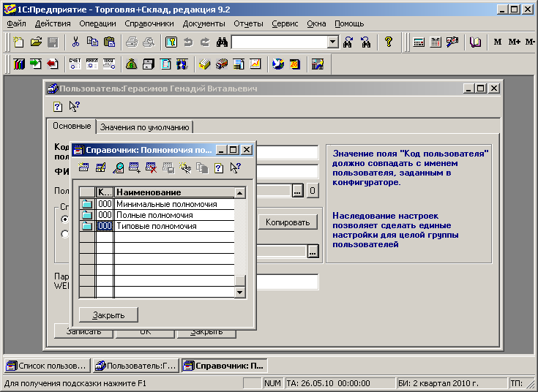The width and height of the screenshot is (538, 392).
Task: Open the Сервис menu
Action: pos(285,23)
